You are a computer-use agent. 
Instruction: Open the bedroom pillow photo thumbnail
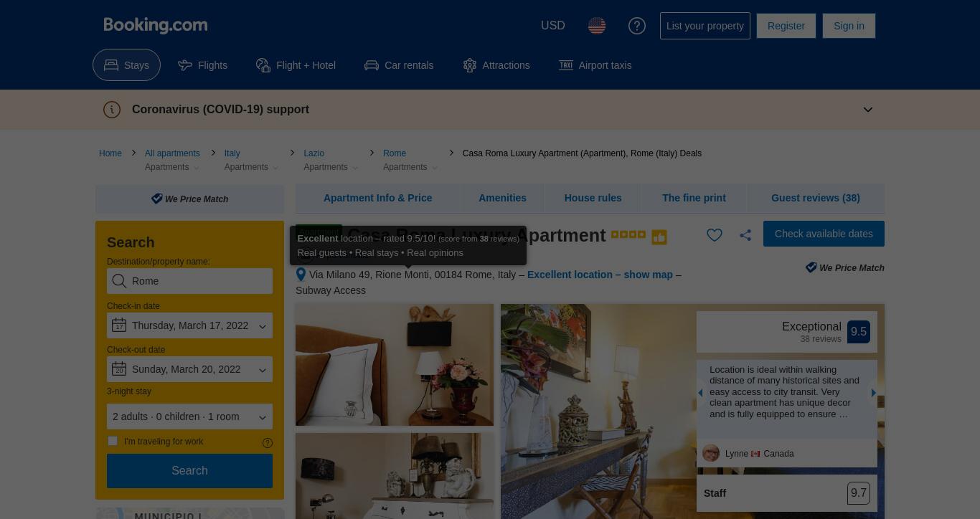(x=395, y=365)
